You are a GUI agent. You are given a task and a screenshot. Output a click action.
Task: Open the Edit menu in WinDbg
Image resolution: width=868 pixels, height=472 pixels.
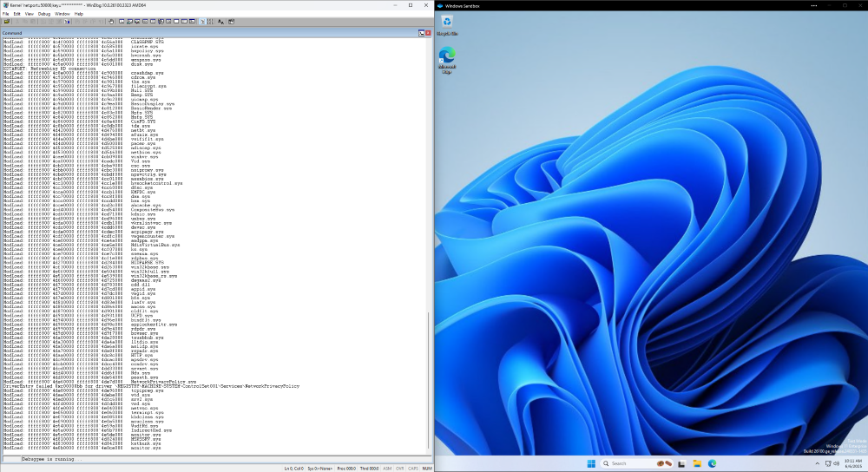click(x=17, y=14)
